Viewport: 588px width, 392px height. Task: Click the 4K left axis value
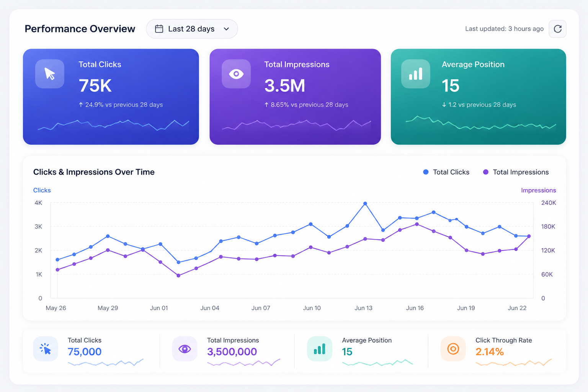coord(38,203)
